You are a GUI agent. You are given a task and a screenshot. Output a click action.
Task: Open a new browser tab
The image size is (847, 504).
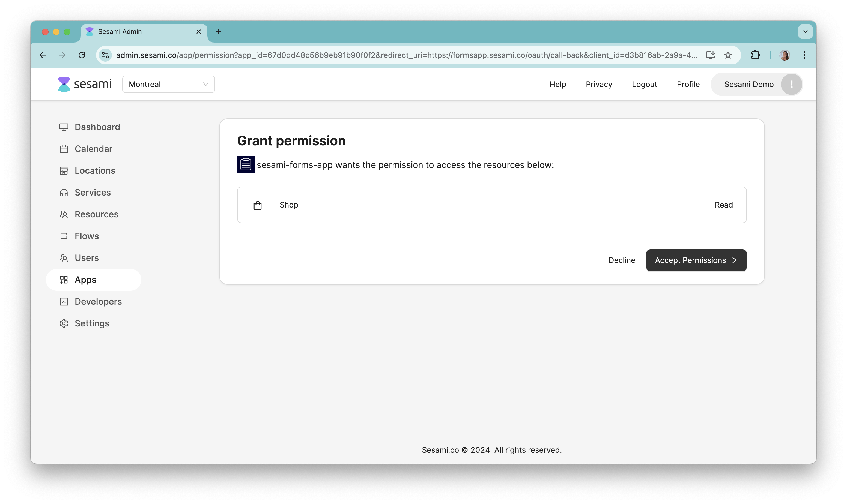pyautogui.click(x=218, y=32)
